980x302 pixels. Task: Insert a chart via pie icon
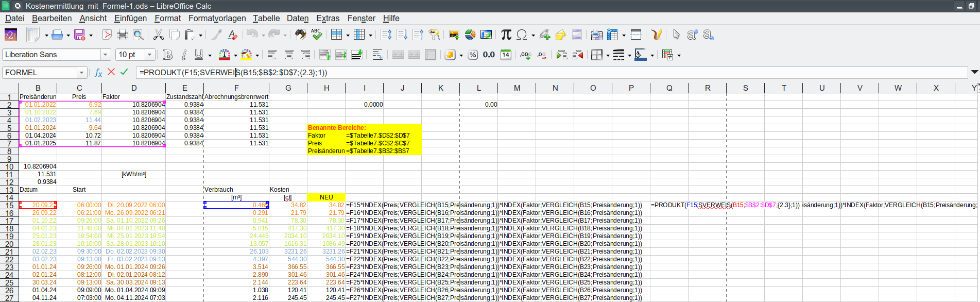(x=470, y=35)
